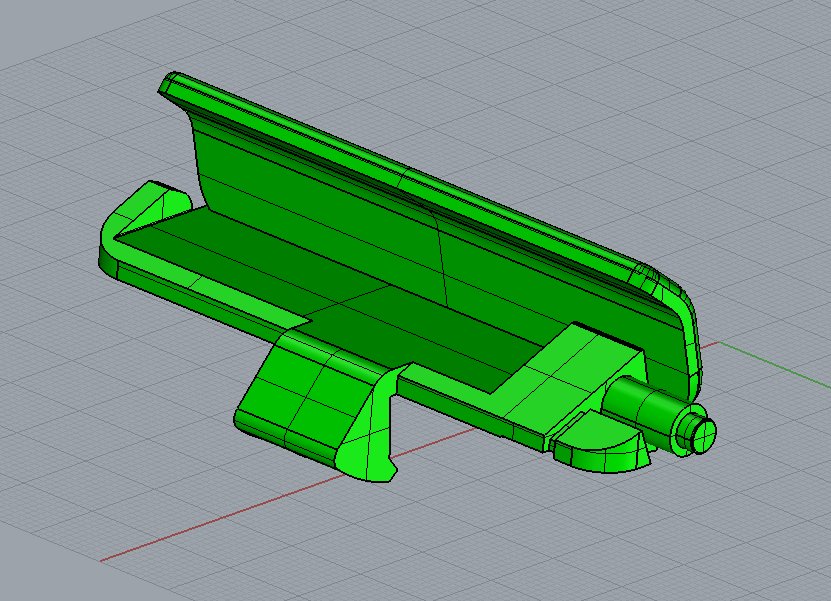This screenshot has height=601, width=831.
Task: Select the angled foot protrusion under the model
Action: pos(316,404)
